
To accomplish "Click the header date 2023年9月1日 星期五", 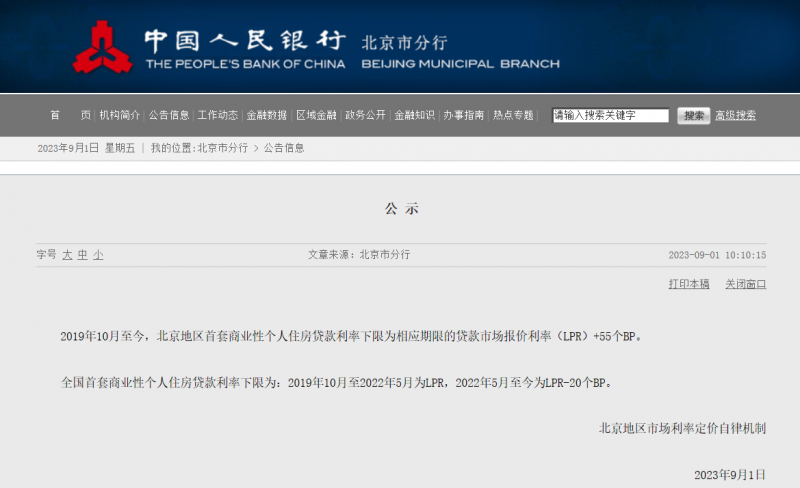I will 86,148.
